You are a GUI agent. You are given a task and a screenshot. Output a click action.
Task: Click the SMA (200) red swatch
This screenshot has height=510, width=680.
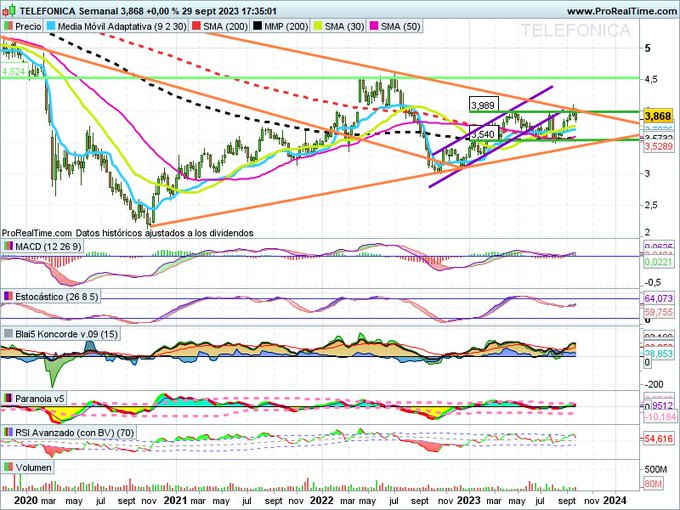tap(196, 26)
